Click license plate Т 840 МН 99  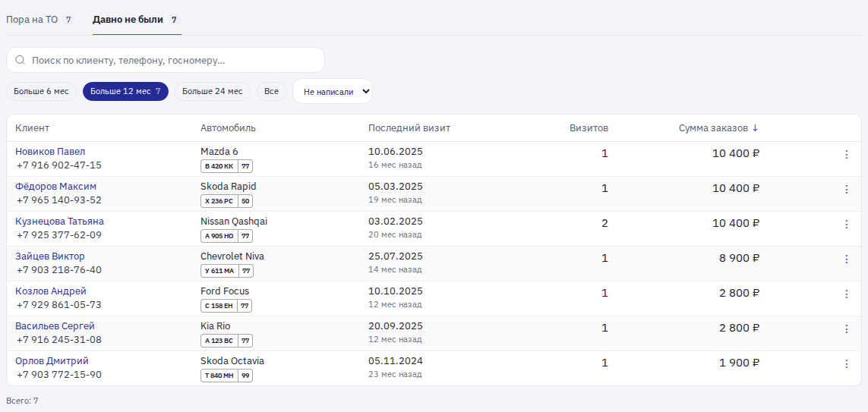[x=227, y=375]
